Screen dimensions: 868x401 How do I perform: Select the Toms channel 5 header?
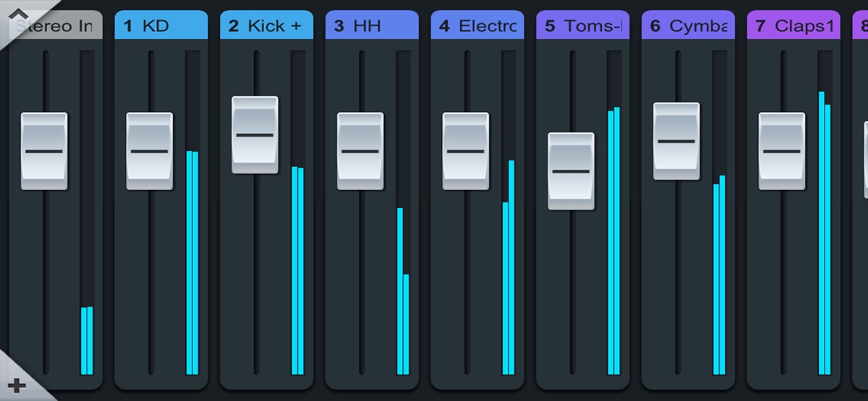click(583, 26)
